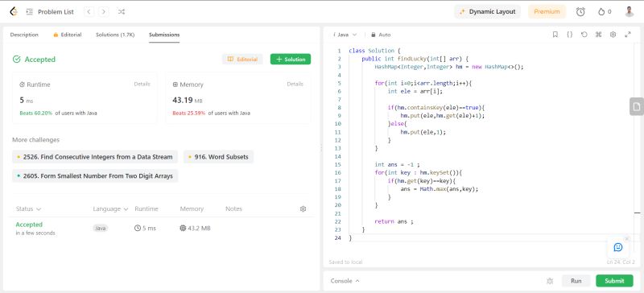Open Java language dropdown in editor
Screen dimensions: 644x293
[345, 35]
